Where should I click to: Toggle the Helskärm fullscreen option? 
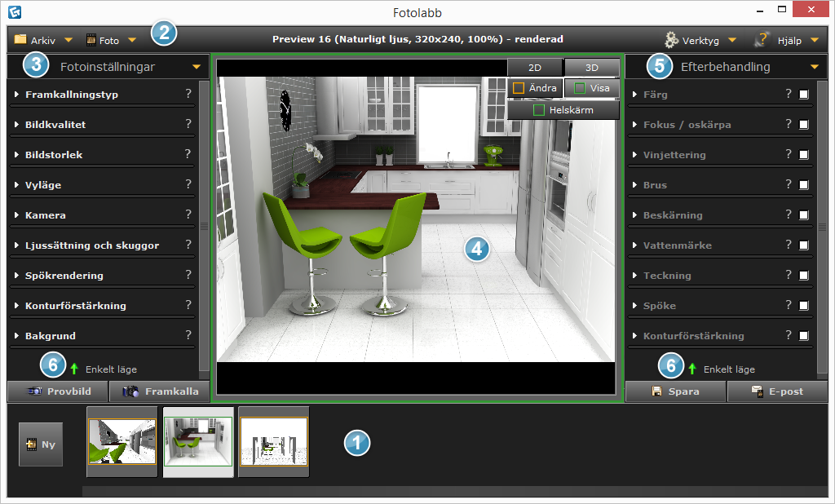point(563,109)
